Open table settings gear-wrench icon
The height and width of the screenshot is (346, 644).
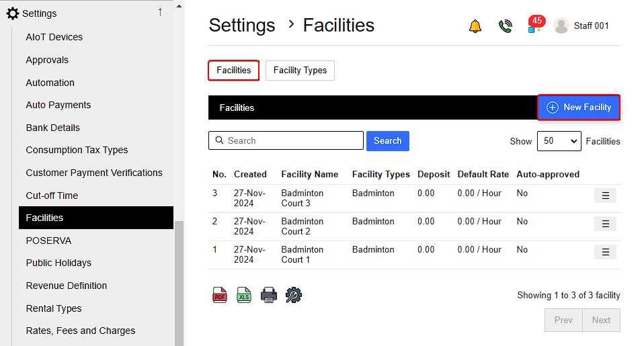[x=294, y=295]
